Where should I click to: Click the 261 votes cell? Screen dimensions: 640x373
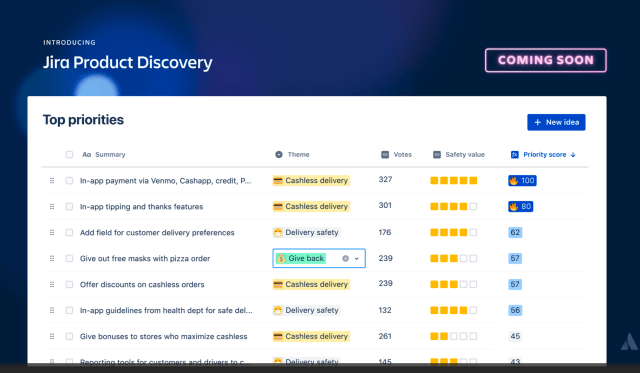(385, 336)
